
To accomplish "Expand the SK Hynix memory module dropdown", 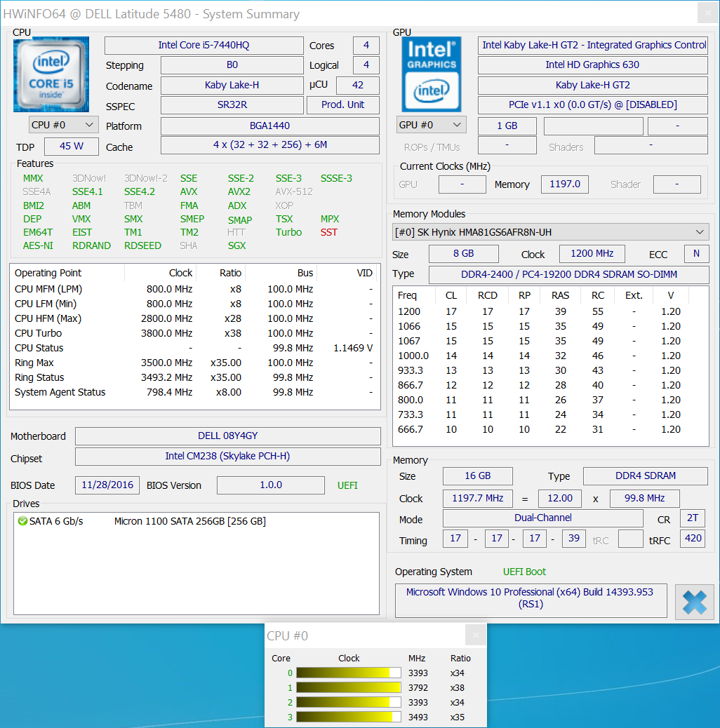I will pos(550,232).
